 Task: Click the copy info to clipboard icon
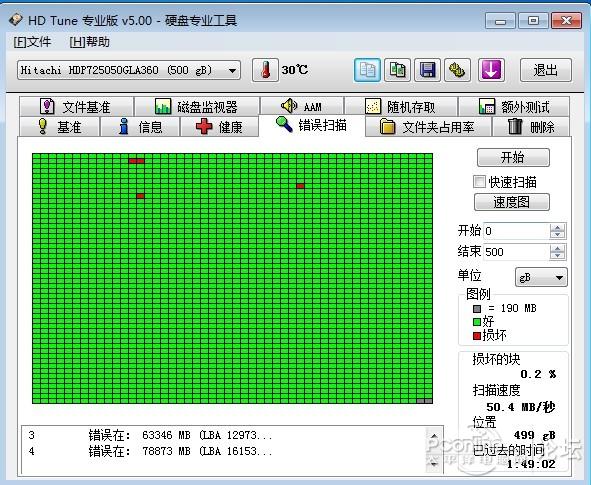coord(367,70)
